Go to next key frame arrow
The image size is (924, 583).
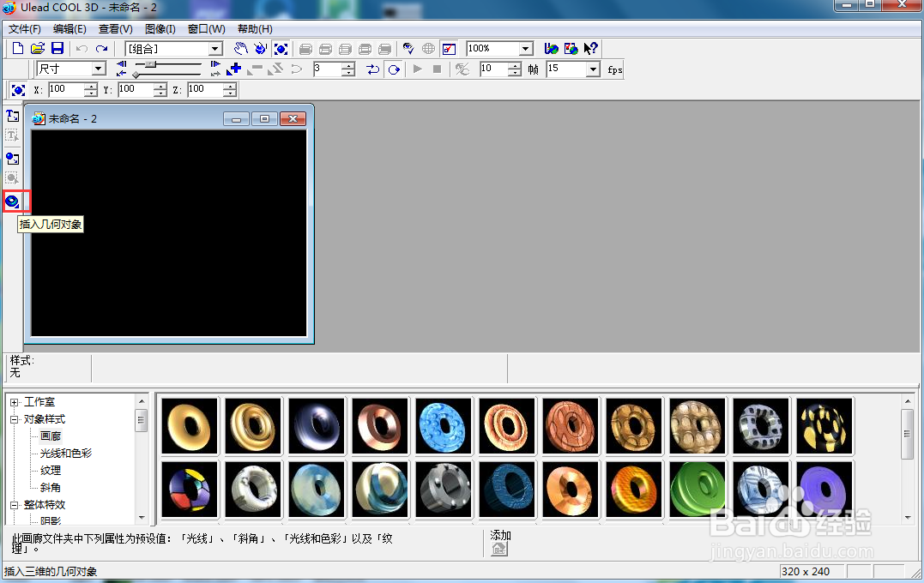click(215, 64)
